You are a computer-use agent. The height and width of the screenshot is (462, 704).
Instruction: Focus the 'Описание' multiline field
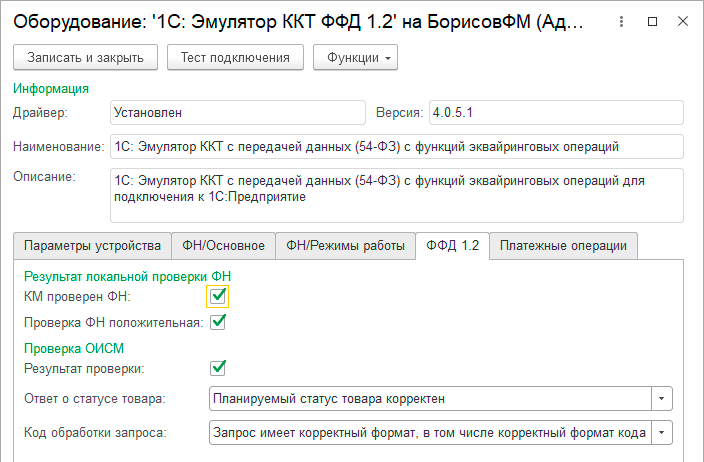[396, 193]
